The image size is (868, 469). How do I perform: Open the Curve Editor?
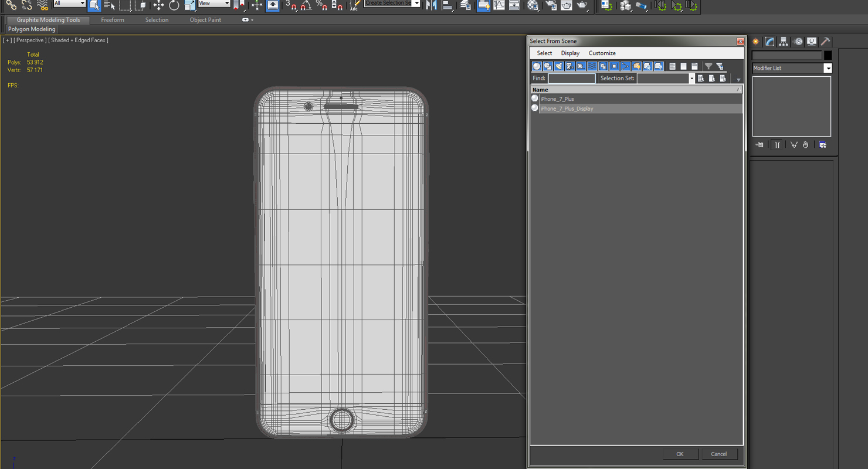[x=499, y=5]
